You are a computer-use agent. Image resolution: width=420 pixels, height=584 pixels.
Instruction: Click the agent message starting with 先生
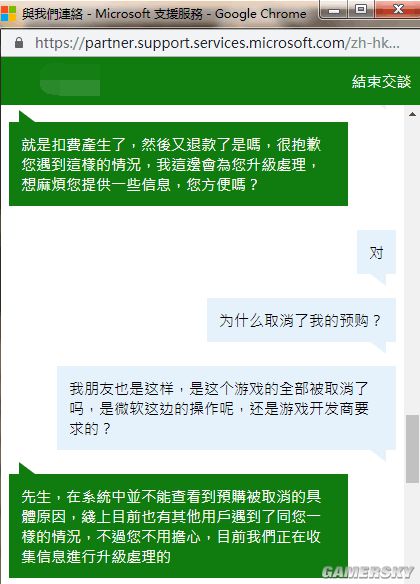pyautogui.click(x=178, y=526)
